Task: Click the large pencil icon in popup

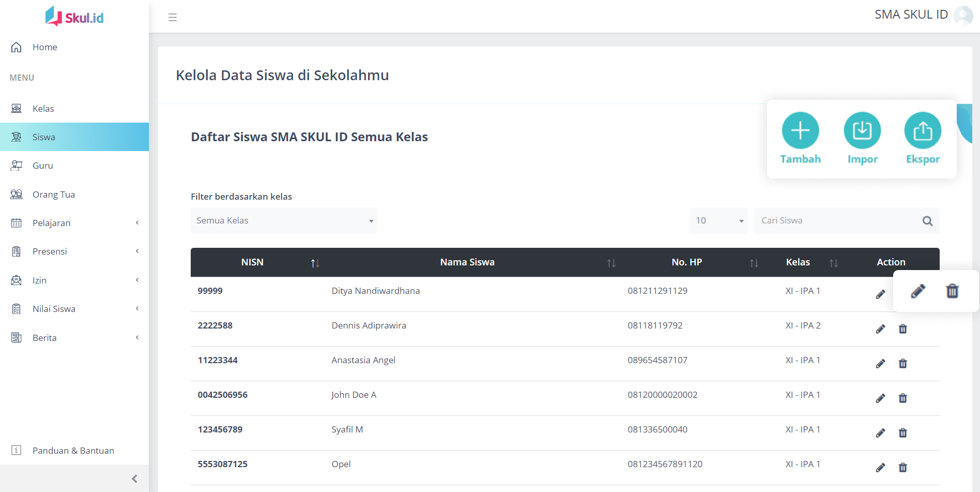Action: (917, 291)
